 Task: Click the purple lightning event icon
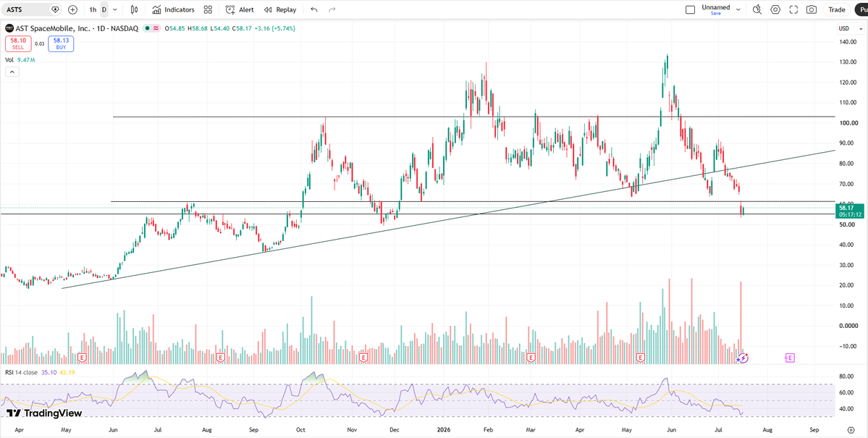pyautogui.click(x=742, y=358)
